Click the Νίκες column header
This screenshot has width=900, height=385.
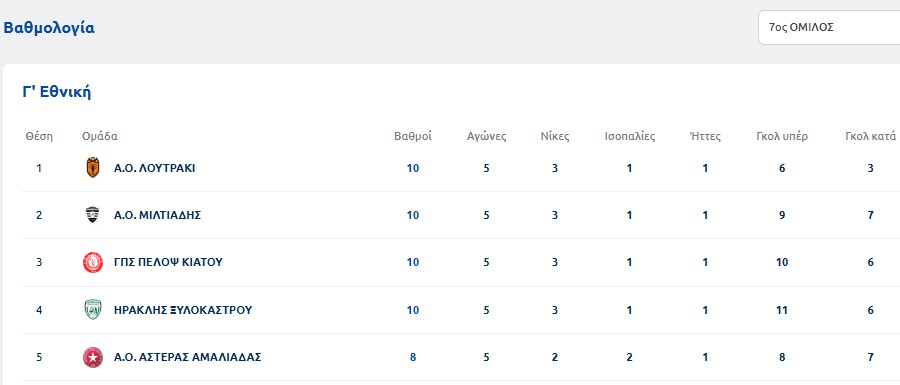554,137
